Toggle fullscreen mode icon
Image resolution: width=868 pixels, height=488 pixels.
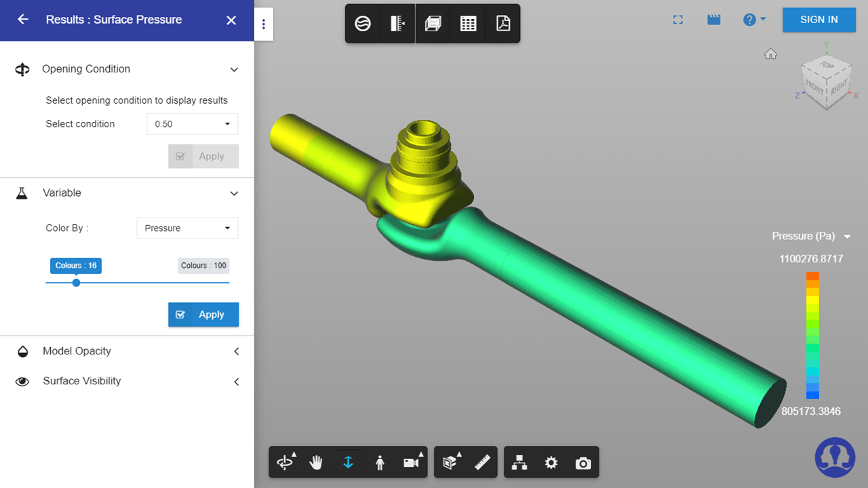(677, 20)
